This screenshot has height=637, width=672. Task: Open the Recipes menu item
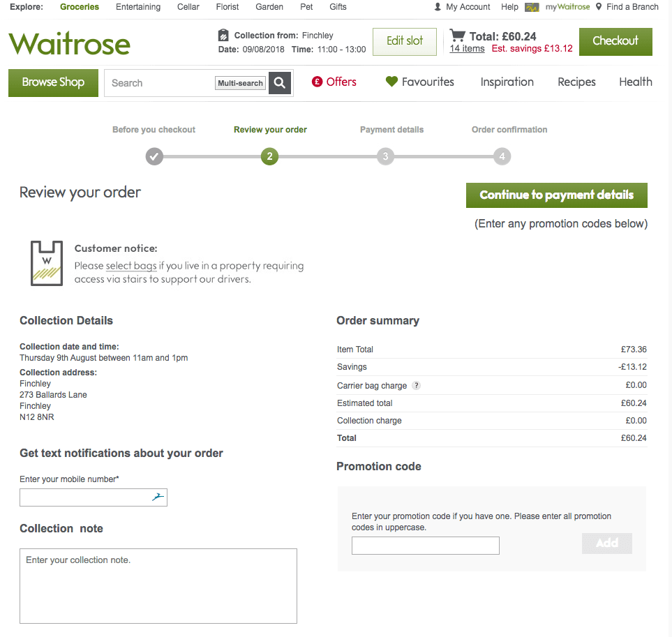576,82
